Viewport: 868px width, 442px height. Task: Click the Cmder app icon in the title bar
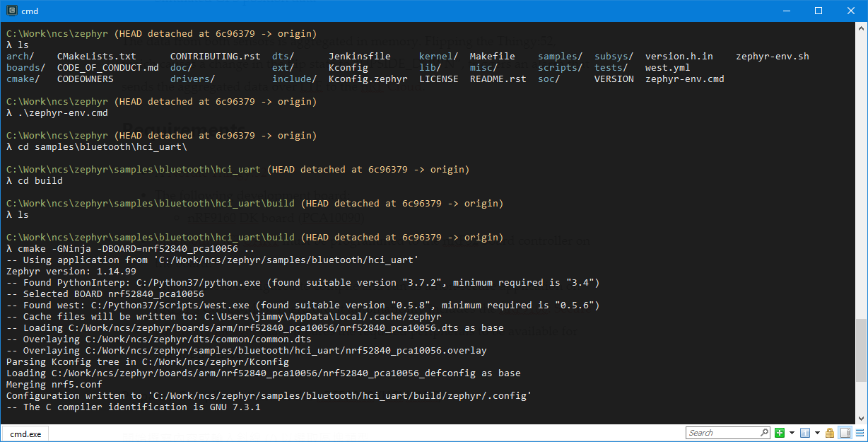pos(10,11)
